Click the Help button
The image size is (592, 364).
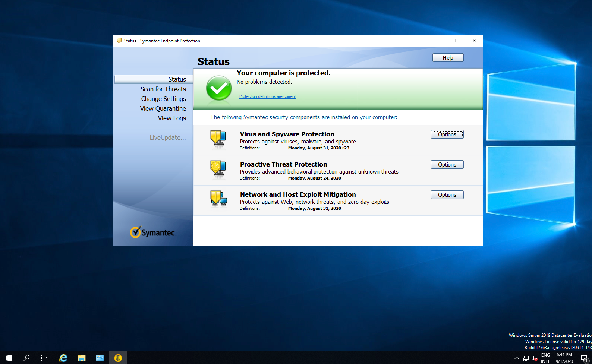pos(448,58)
